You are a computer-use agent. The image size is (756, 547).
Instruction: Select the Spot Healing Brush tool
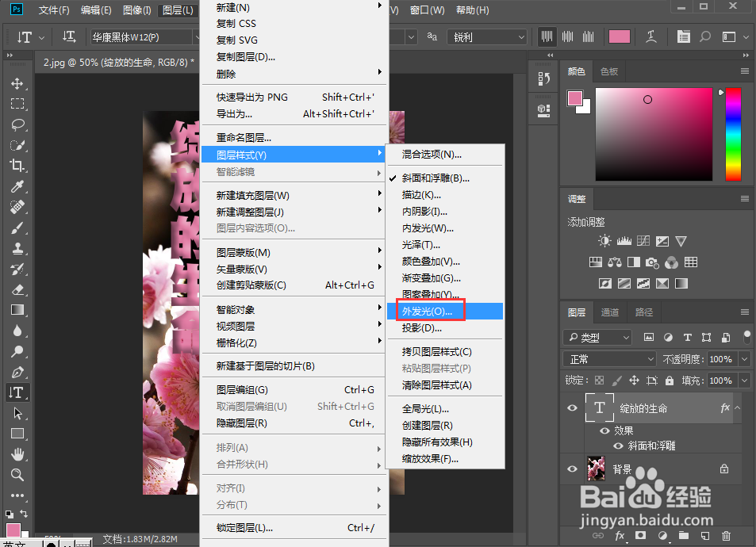point(17,207)
